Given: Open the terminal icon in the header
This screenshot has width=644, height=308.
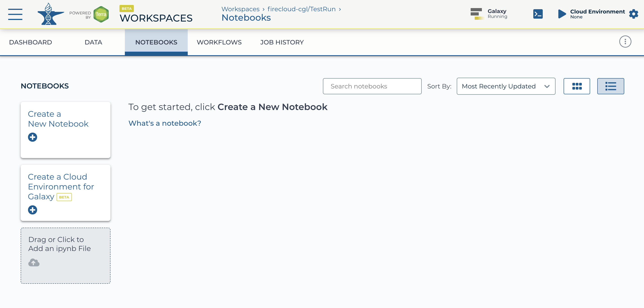Looking at the screenshot, I should (538, 14).
